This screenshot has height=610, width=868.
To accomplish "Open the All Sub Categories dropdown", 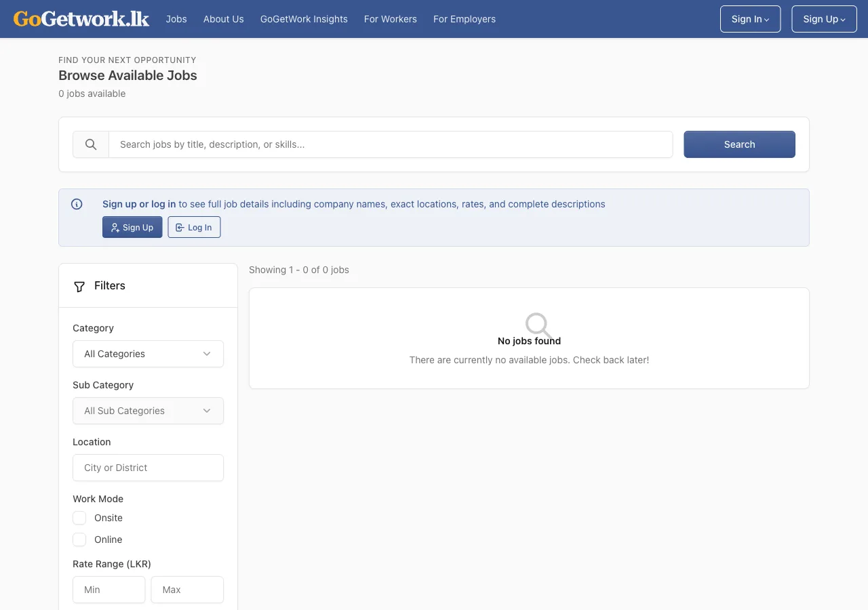I will (x=148, y=411).
